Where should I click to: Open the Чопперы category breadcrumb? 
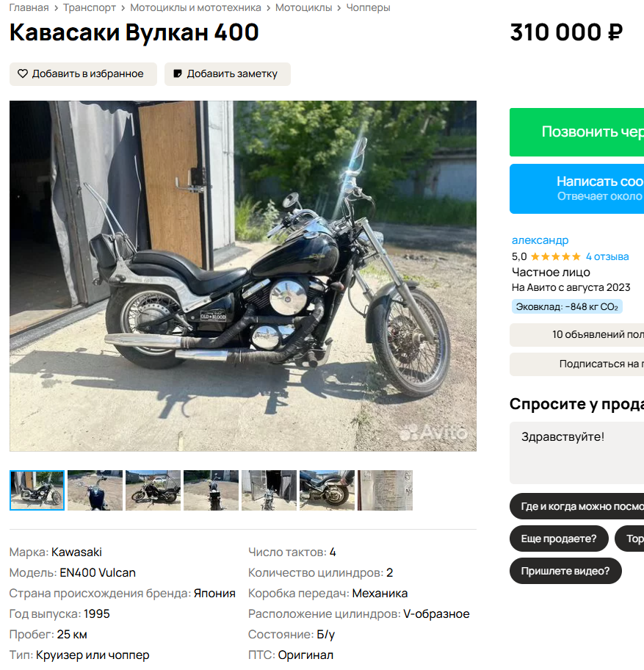(368, 7)
